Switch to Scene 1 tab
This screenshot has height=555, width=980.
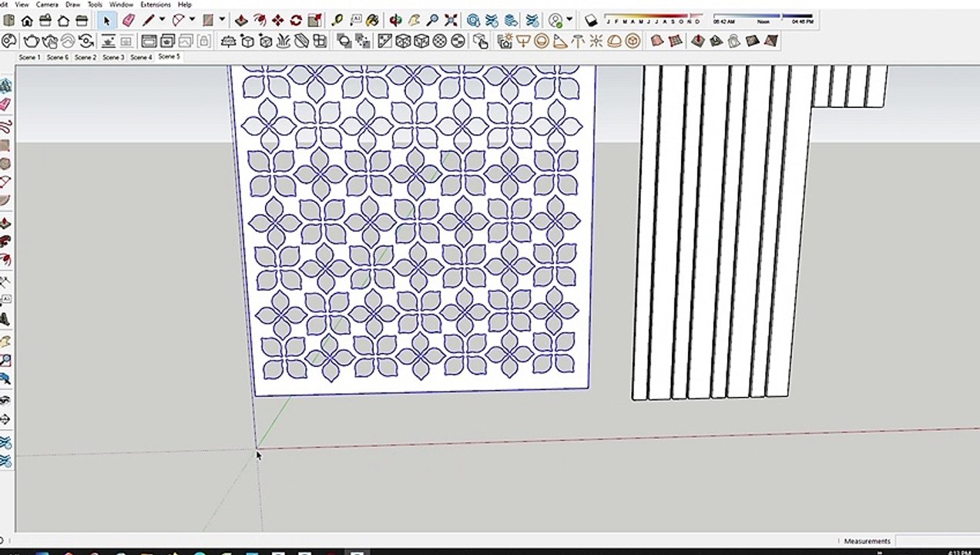click(29, 57)
